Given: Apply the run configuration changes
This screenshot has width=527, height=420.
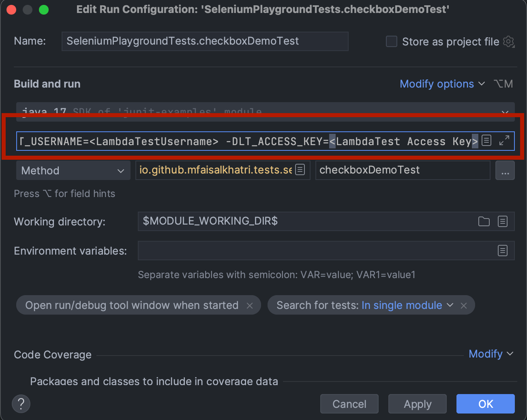Looking at the screenshot, I should pos(417,403).
